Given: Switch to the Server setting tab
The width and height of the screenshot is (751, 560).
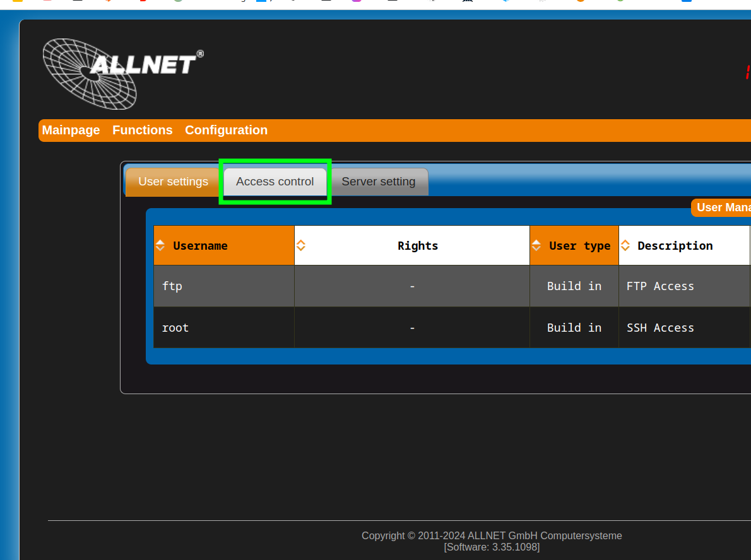Looking at the screenshot, I should 379,182.
